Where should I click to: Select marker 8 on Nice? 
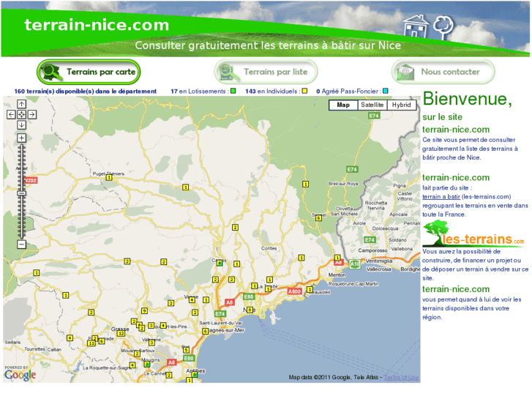(250, 310)
